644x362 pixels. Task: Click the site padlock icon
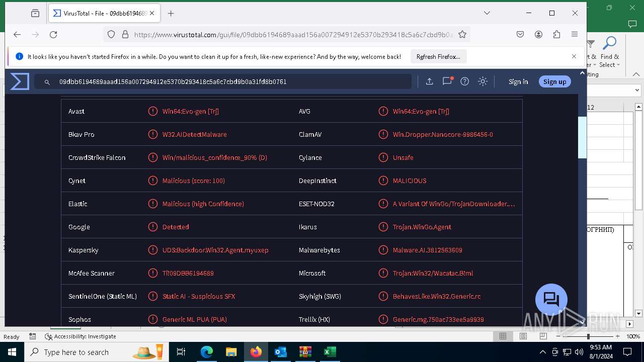tap(125, 35)
